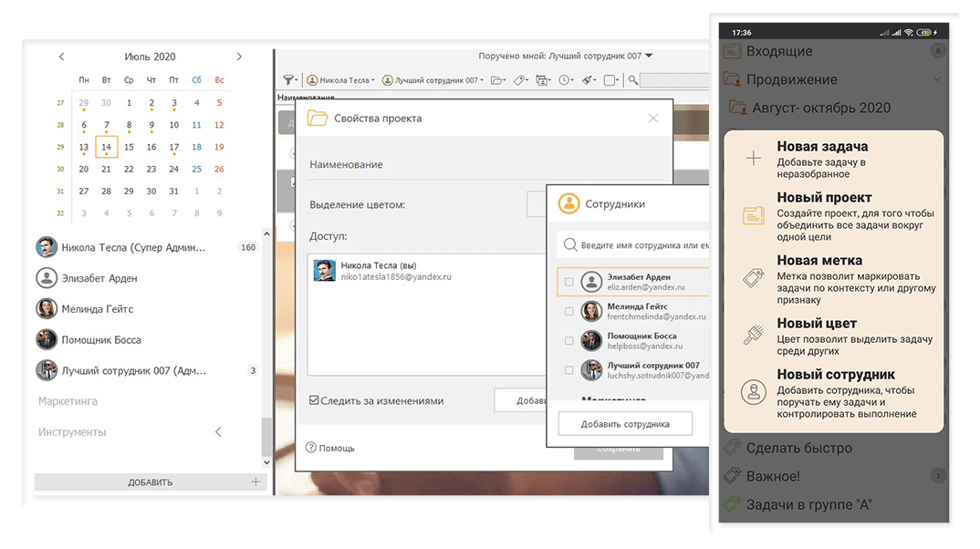Select Никола Тесла (Супер Админ) in employee list
980x549 pixels.
pos(148,247)
